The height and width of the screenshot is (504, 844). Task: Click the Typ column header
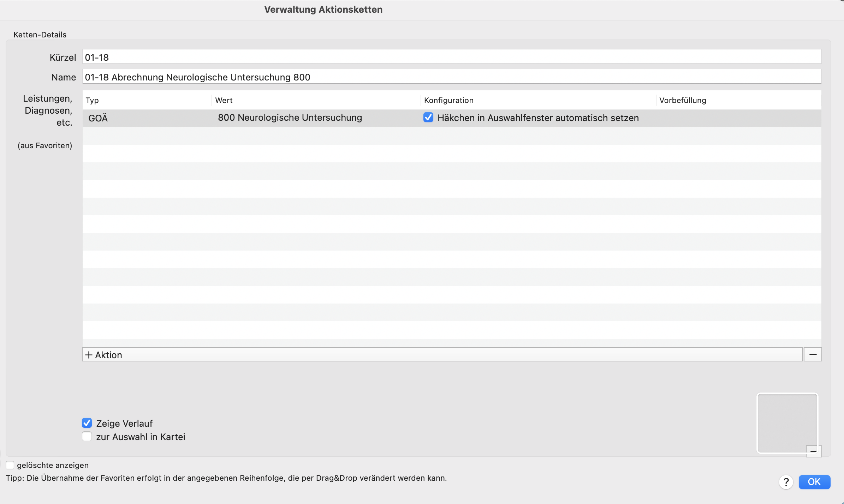147,100
